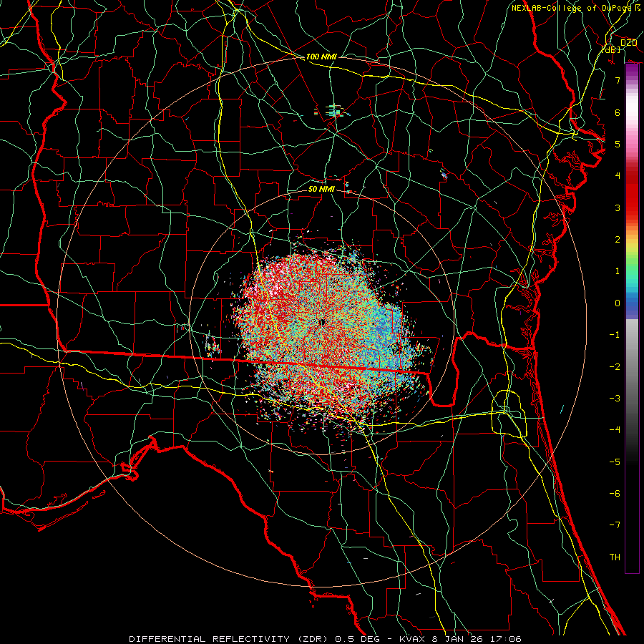
Task: Click the Differential Reflectivity KVAX caption text
Action: [326, 639]
